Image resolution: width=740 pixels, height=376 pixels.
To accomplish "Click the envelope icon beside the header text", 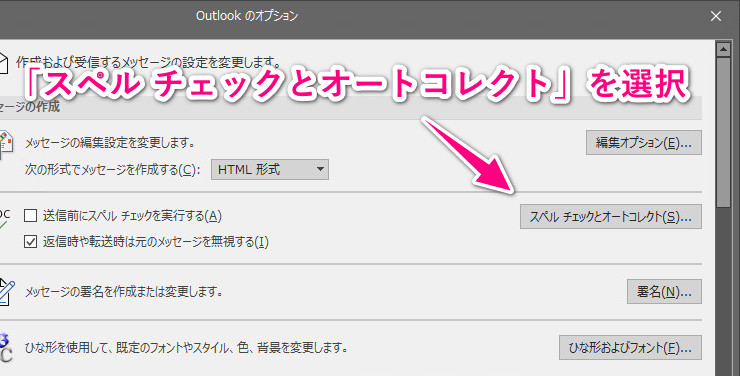I will (x=4, y=63).
